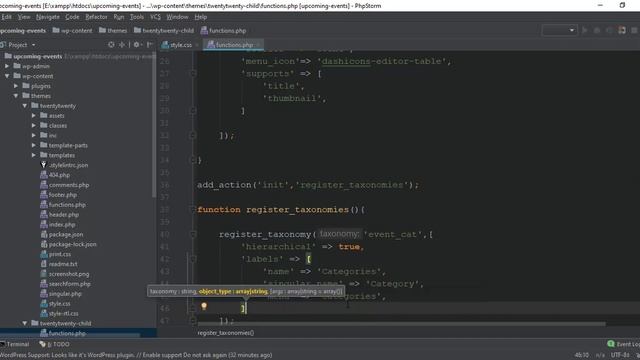
Task: Open the Edit menu
Action: tap(6, 17)
